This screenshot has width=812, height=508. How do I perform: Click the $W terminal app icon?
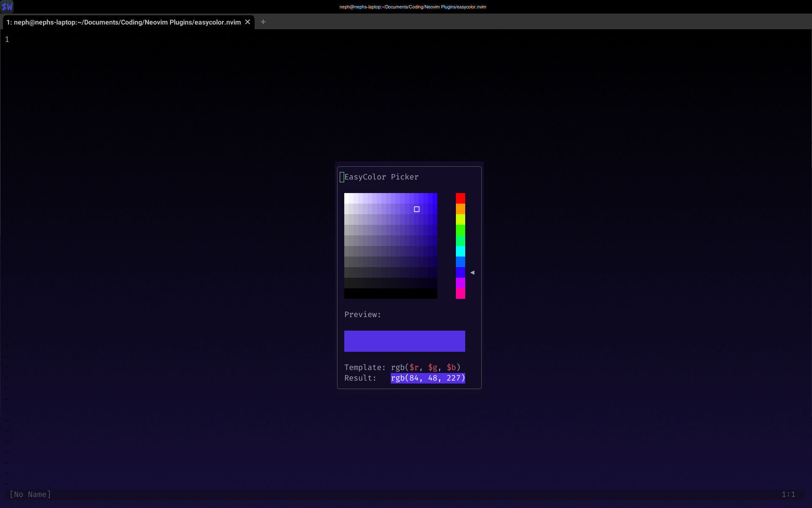[7, 7]
